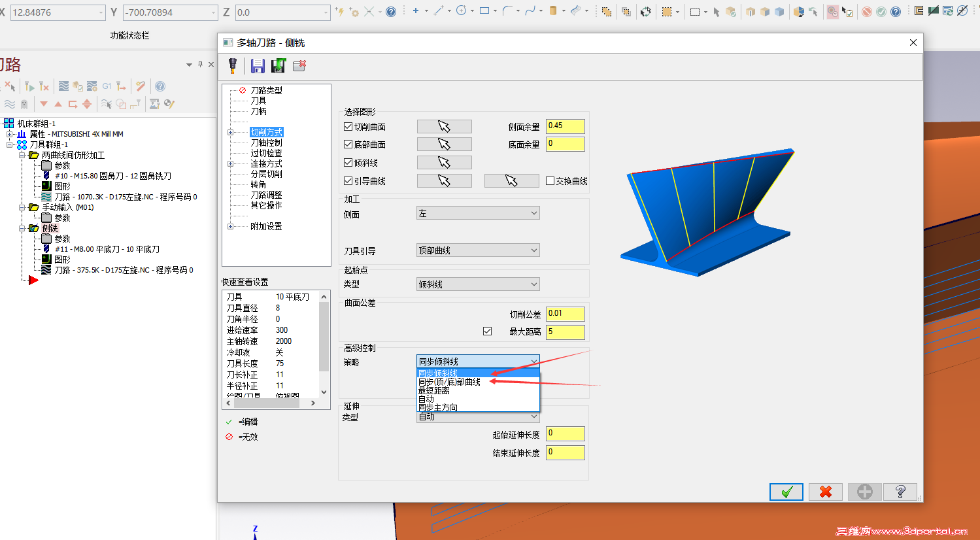Open help with the dialog question mark button
The image size is (980, 540).
point(900,492)
